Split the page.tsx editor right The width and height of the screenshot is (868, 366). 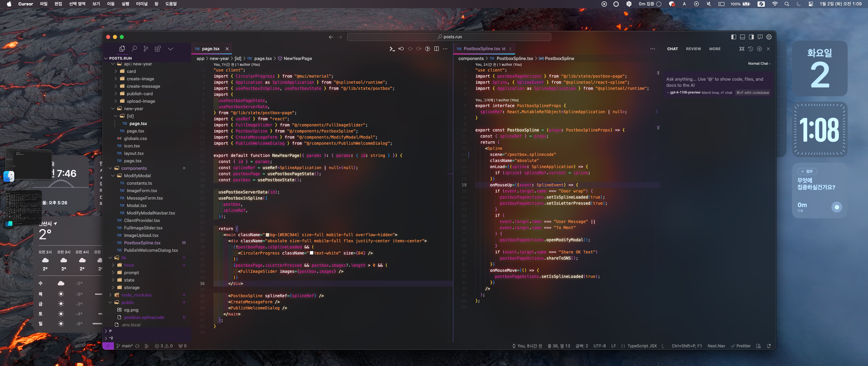[436, 49]
